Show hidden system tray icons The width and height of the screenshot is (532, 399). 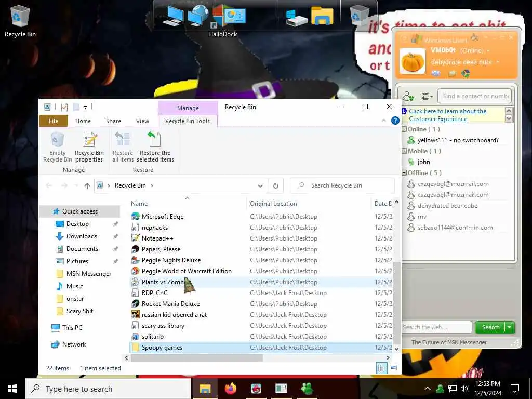(428, 389)
